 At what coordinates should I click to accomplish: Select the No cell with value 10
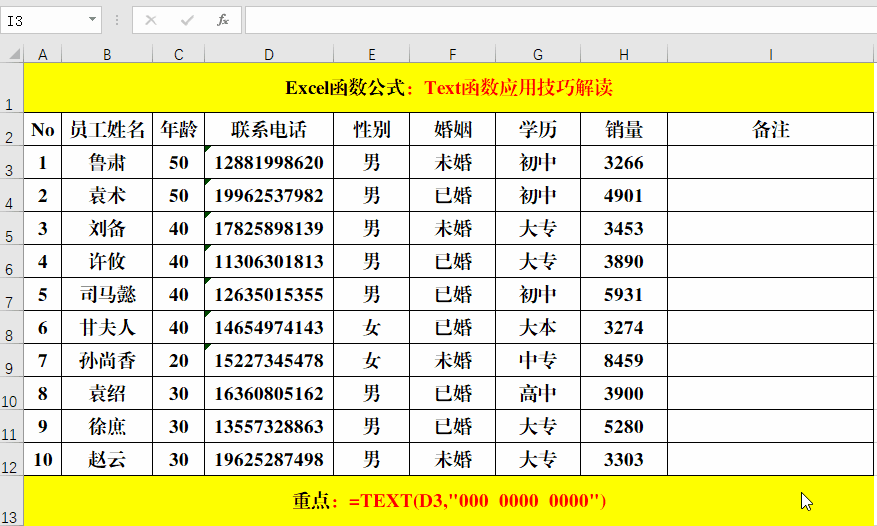click(x=43, y=459)
